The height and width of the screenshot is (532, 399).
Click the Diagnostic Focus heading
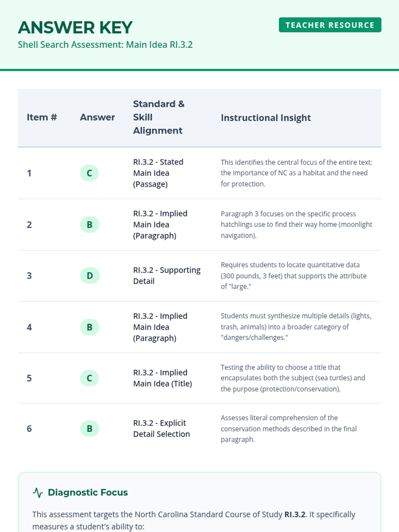coord(88,492)
